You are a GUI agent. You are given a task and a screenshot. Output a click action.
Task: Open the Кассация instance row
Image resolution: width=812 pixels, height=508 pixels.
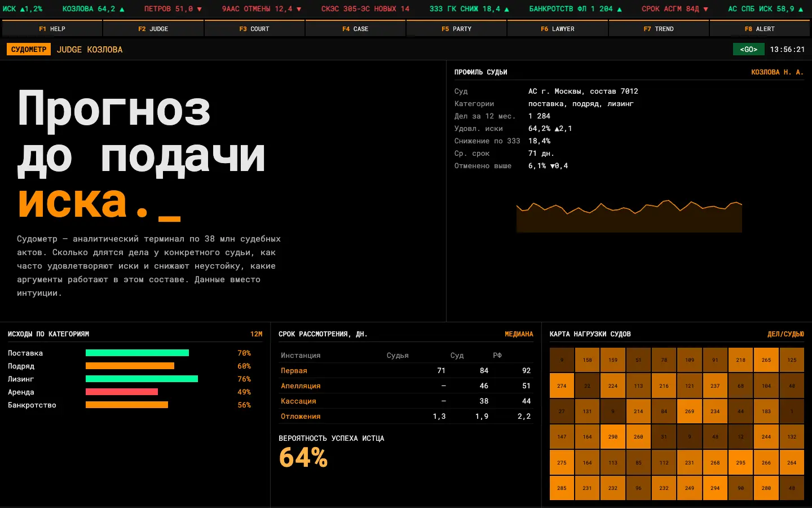tap(405, 401)
